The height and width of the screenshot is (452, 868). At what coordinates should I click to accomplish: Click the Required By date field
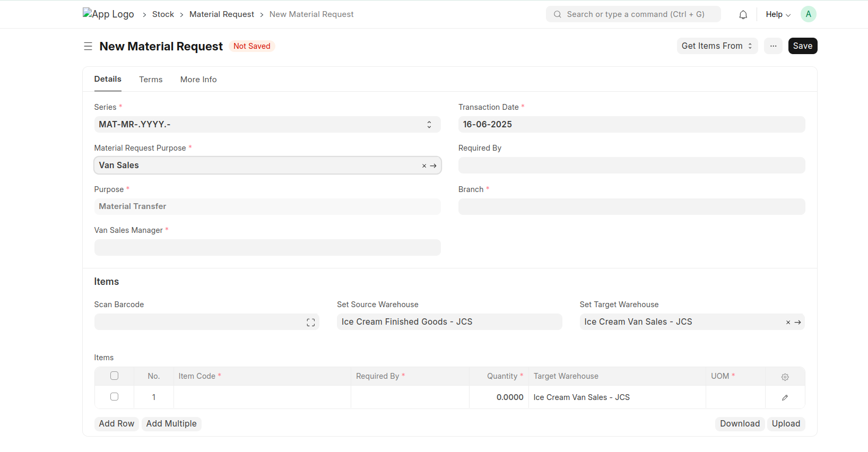click(631, 166)
